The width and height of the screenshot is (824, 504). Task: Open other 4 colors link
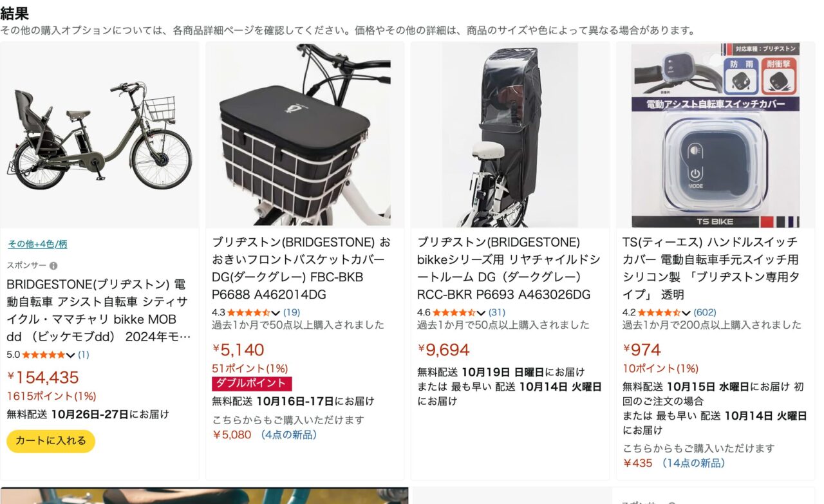37,244
